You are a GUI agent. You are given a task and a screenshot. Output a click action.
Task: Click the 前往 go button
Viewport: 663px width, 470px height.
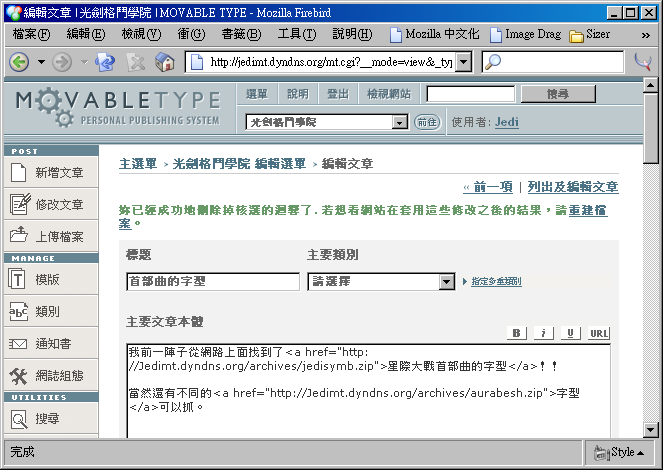427,122
